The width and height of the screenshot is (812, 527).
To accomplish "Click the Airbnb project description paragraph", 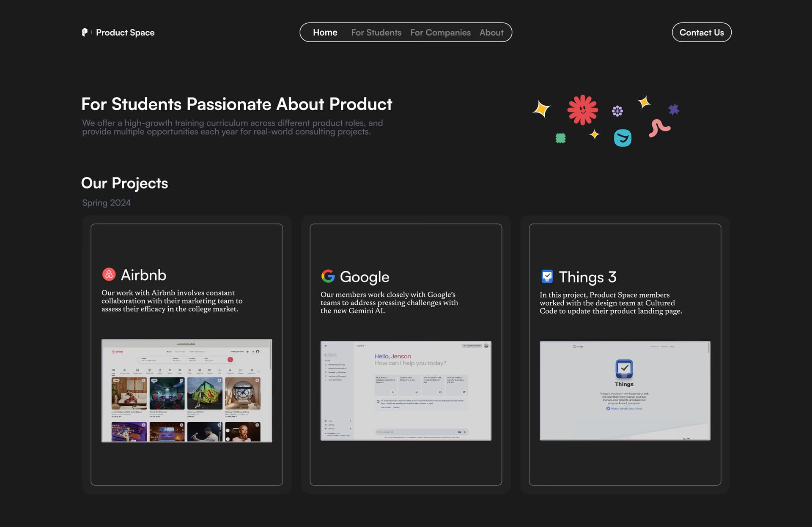I will coord(172,300).
